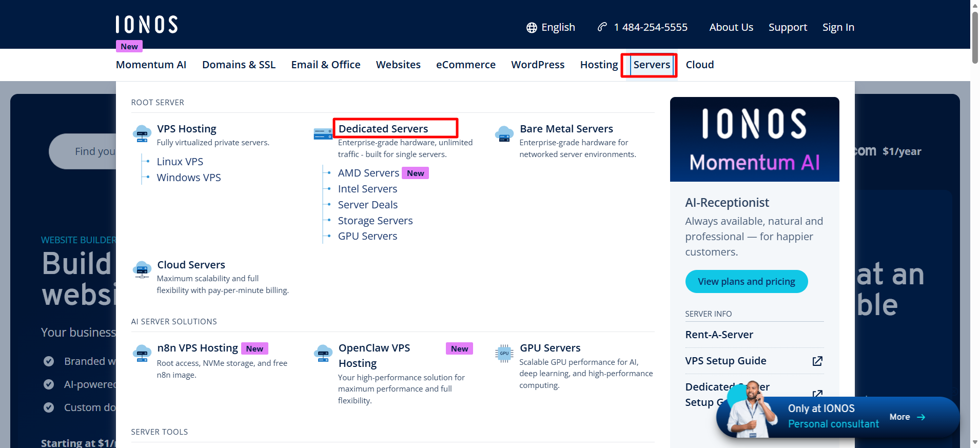Open the Hosting menu
980x448 pixels.
599,65
